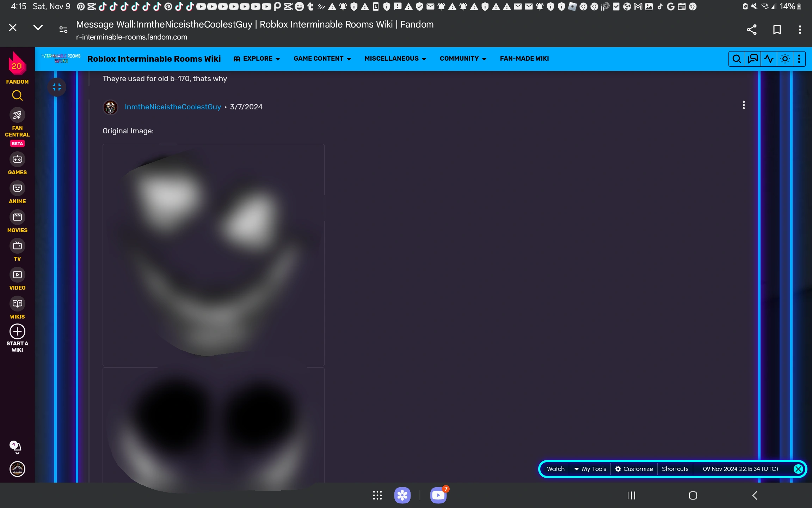Open the post's three-dot options menu
The height and width of the screenshot is (508, 812).
tap(744, 105)
